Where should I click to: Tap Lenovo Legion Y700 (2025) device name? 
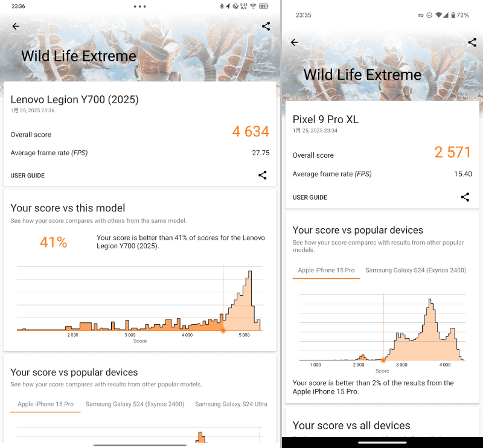74,100
